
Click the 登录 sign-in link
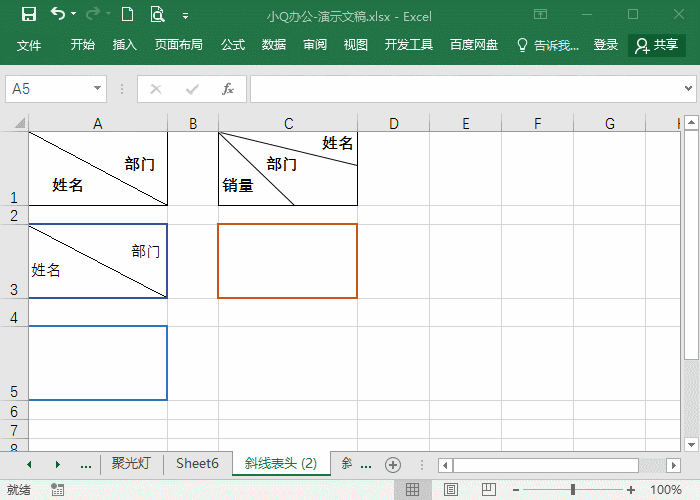[x=606, y=45]
